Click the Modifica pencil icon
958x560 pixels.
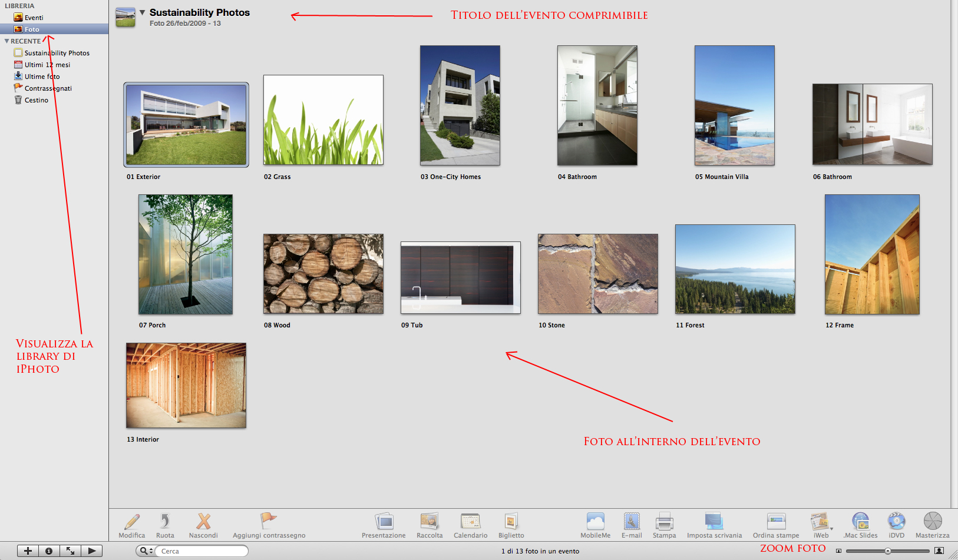click(x=132, y=521)
